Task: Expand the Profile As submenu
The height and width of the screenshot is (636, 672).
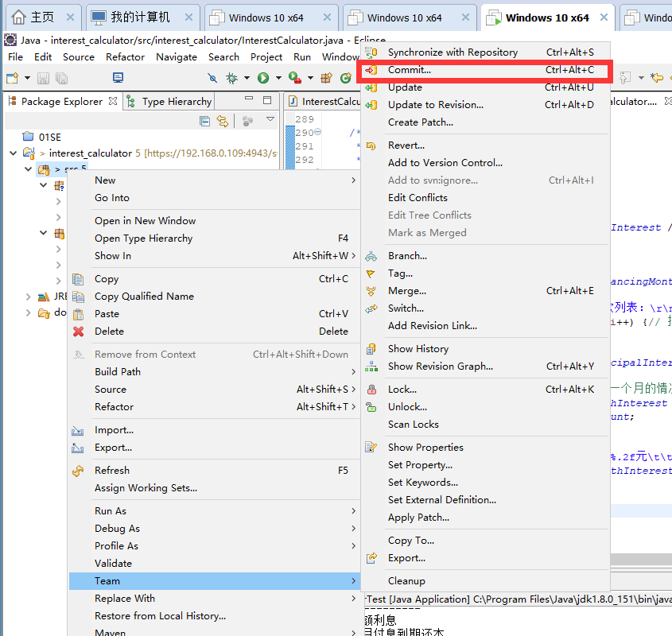Action: (x=354, y=546)
